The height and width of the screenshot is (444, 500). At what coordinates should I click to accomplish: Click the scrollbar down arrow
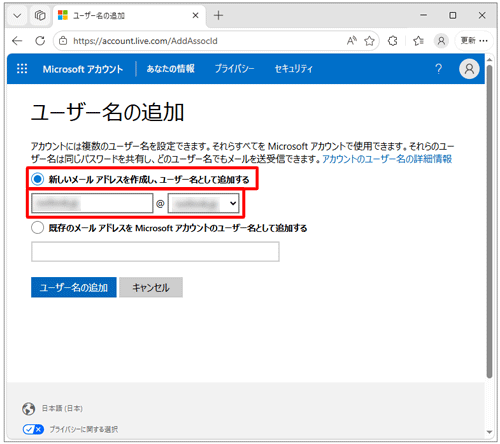489,432
